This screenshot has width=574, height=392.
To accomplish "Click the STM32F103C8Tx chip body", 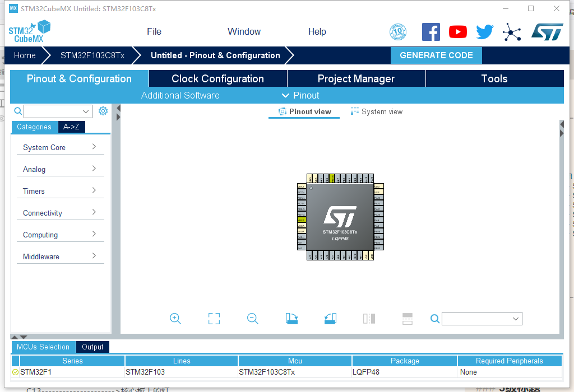I will [340, 217].
